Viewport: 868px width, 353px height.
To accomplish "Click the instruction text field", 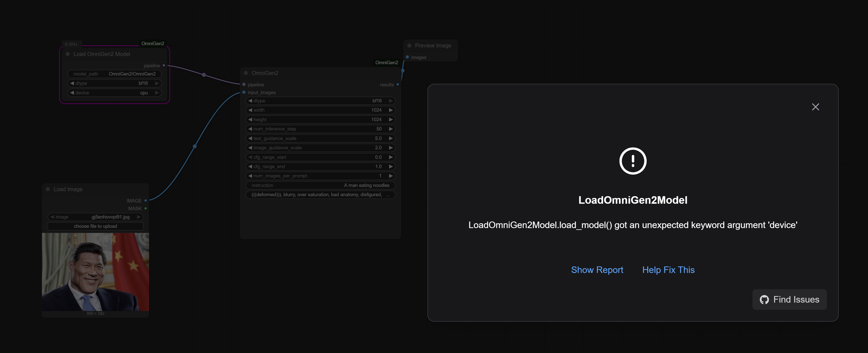I will pyautogui.click(x=320, y=185).
